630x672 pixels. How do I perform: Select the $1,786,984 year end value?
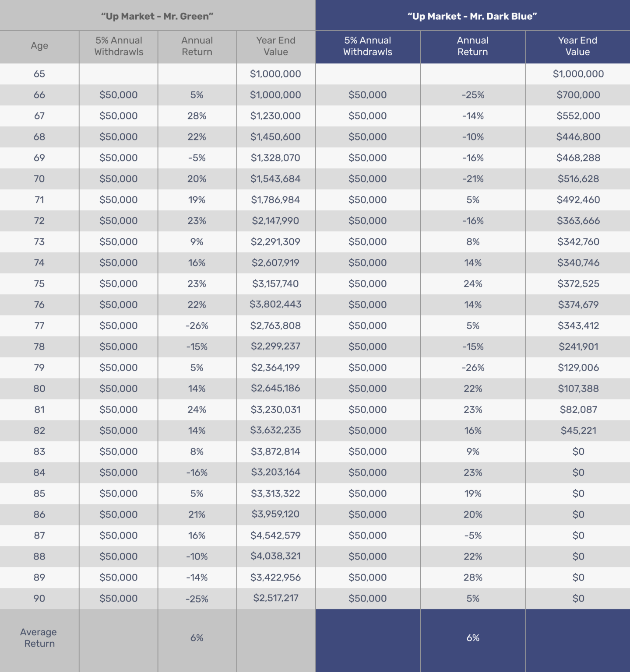tap(275, 200)
